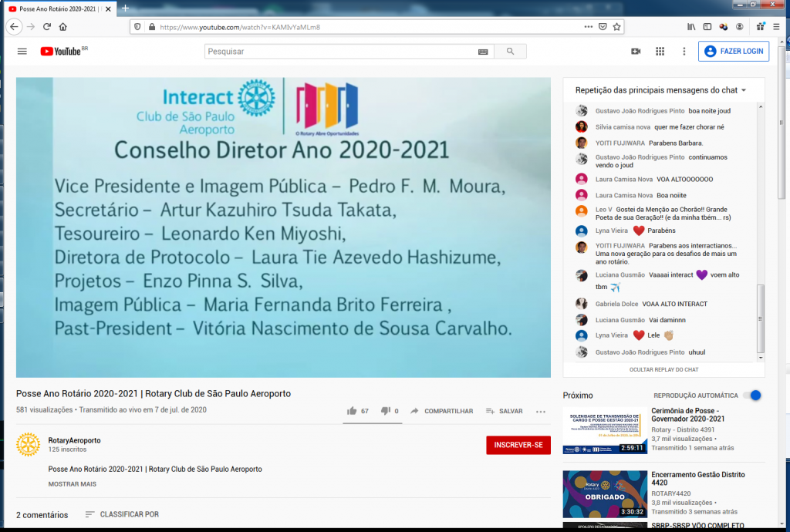Toggle the Reprodução Automática autoplay switch
Screen dimensions: 790x532
pos(752,396)
